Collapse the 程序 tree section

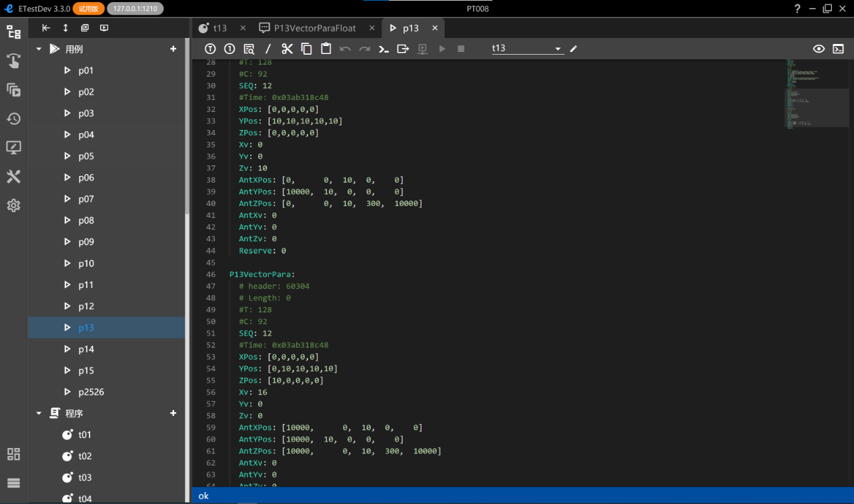39,413
